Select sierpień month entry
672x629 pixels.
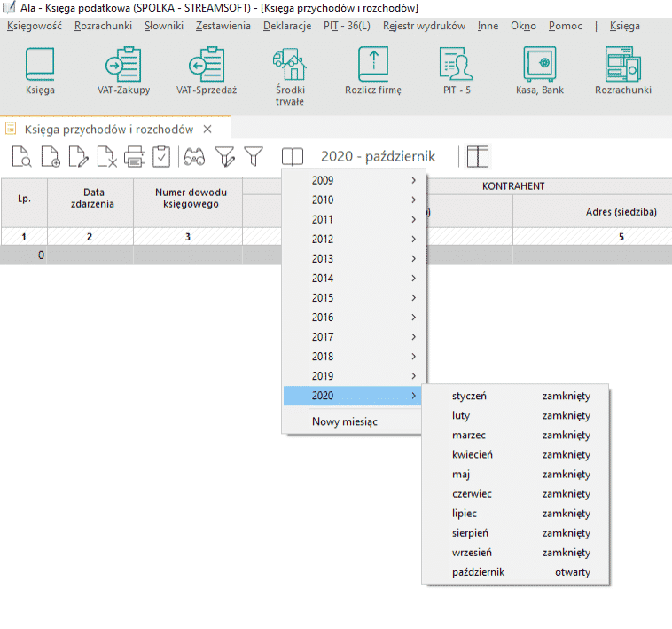click(516, 533)
